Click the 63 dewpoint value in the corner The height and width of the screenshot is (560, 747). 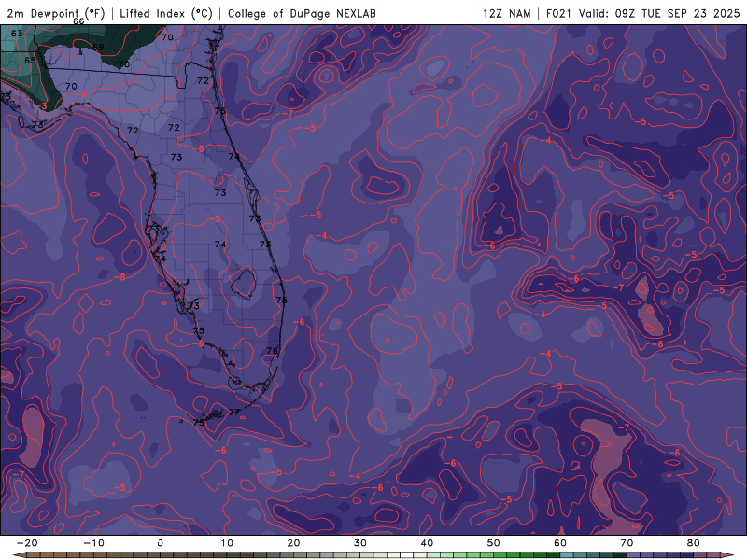pos(17,34)
